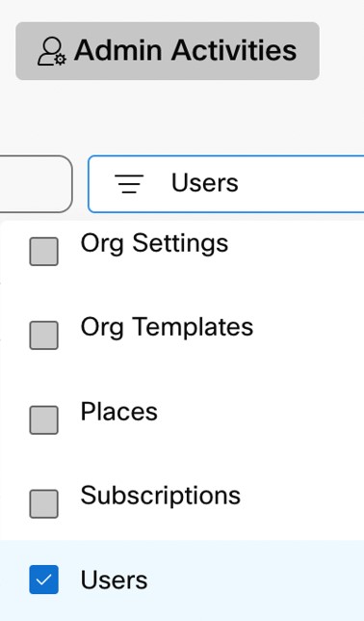Tick the Org Templates checkbox
This screenshot has width=364, height=621.
click(x=44, y=335)
